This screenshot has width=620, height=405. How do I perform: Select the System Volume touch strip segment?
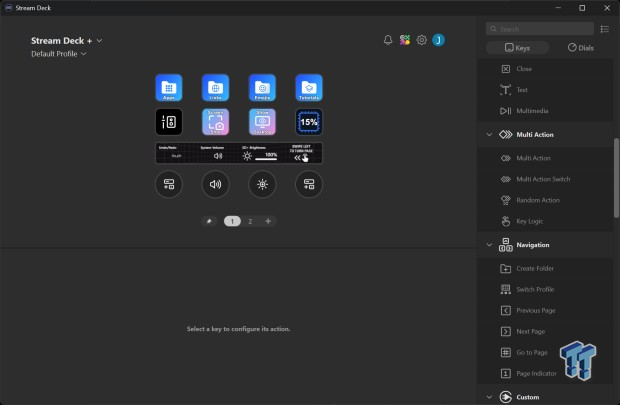(218, 153)
